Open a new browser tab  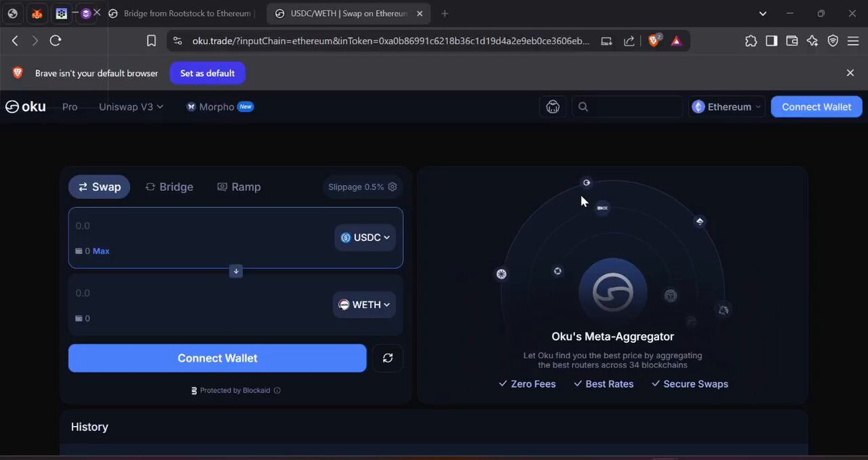tap(445, 14)
